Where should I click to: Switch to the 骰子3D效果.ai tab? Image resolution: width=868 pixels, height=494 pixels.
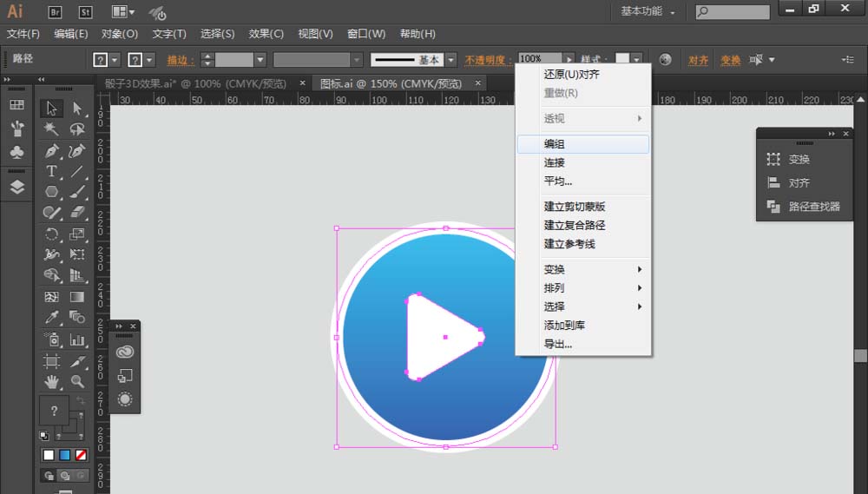click(195, 83)
